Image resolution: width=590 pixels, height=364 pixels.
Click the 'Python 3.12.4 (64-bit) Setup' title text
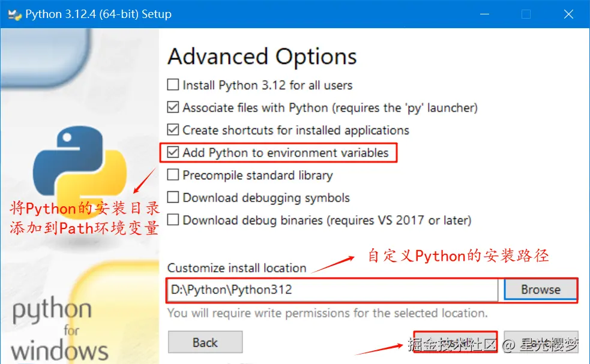pyautogui.click(x=98, y=14)
